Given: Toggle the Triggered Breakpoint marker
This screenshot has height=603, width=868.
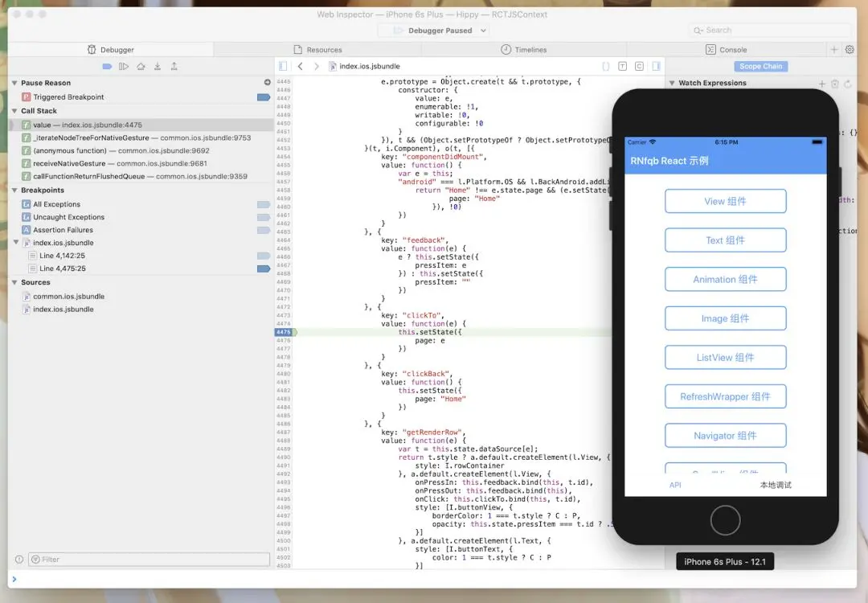Looking at the screenshot, I should [x=264, y=97].
